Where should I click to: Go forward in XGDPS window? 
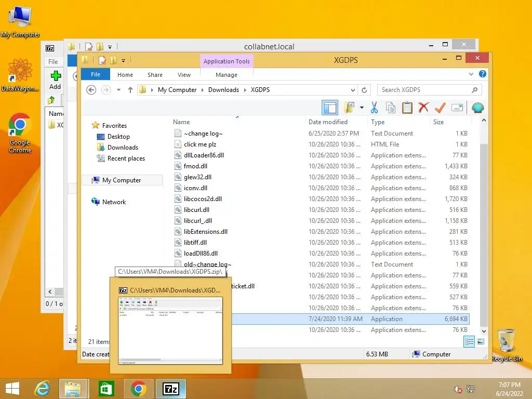(x=106, y=90)
